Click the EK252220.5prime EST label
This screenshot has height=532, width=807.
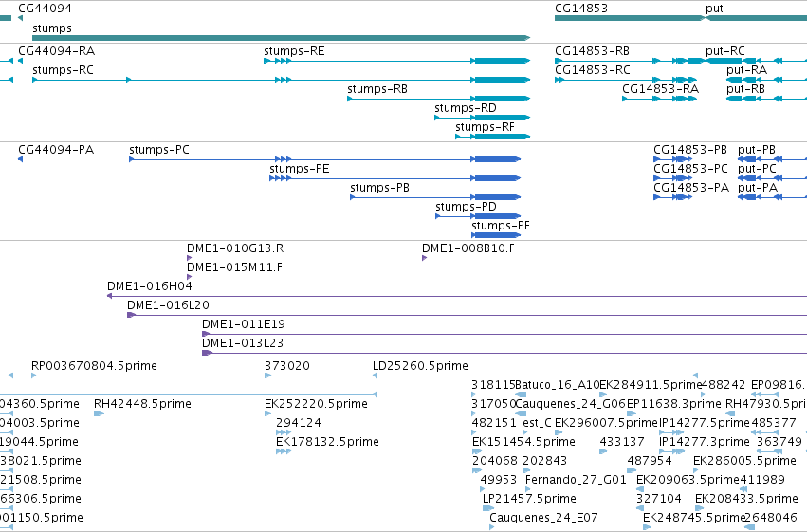(316, 404)
